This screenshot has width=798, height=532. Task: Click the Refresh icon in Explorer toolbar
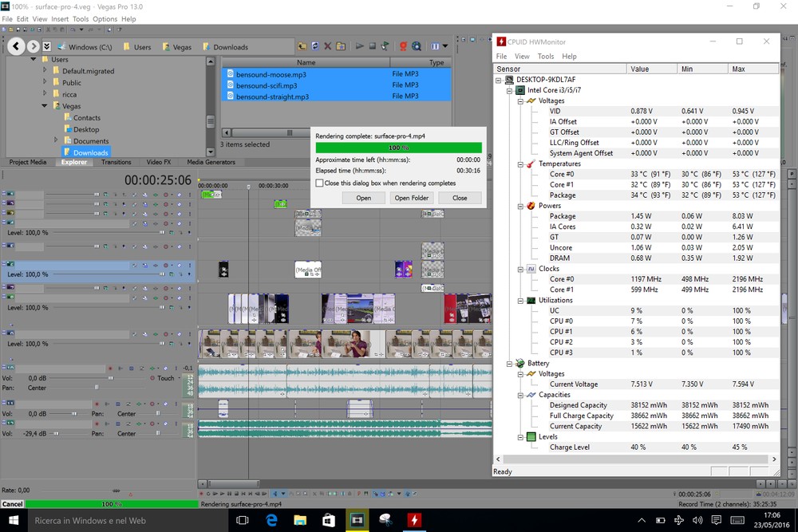315,46
